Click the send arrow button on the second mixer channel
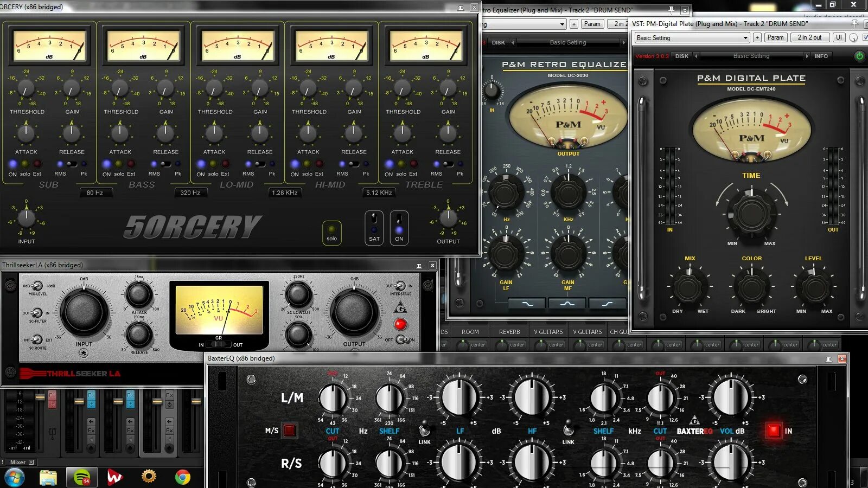This screenshot has width=868, height=488. 91,421
